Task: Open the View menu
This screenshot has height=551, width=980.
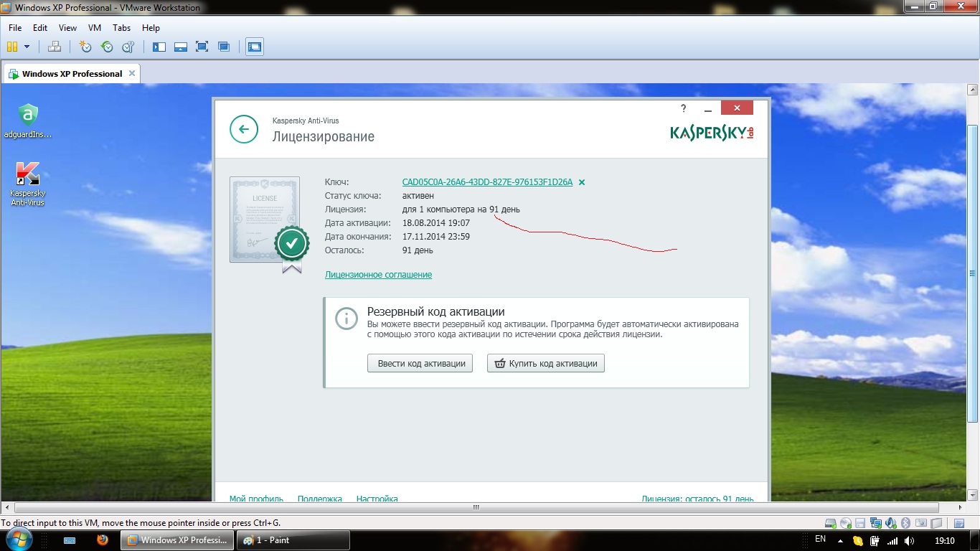Action: tap(67, 28)
